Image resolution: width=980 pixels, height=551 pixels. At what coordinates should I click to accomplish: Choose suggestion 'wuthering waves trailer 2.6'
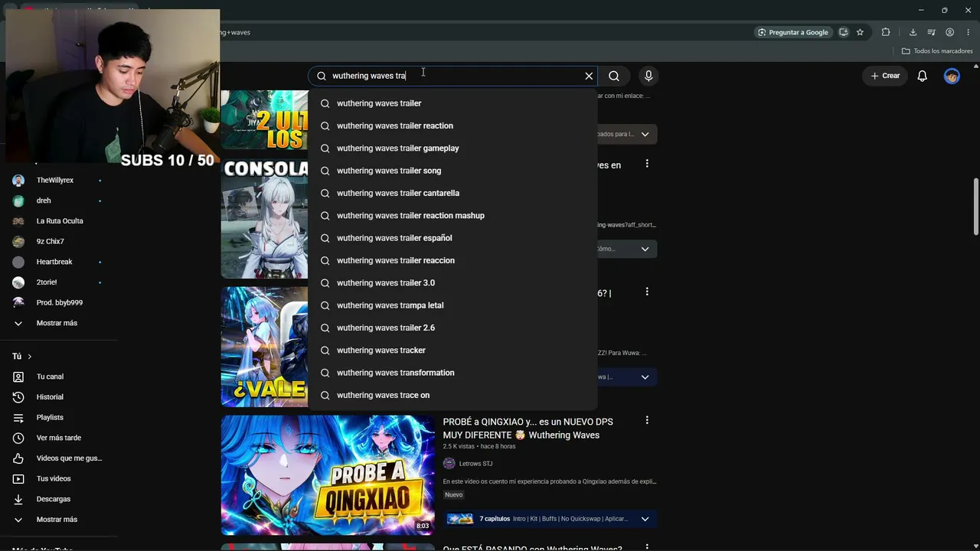pyautogui.click(x=452, y=328)
